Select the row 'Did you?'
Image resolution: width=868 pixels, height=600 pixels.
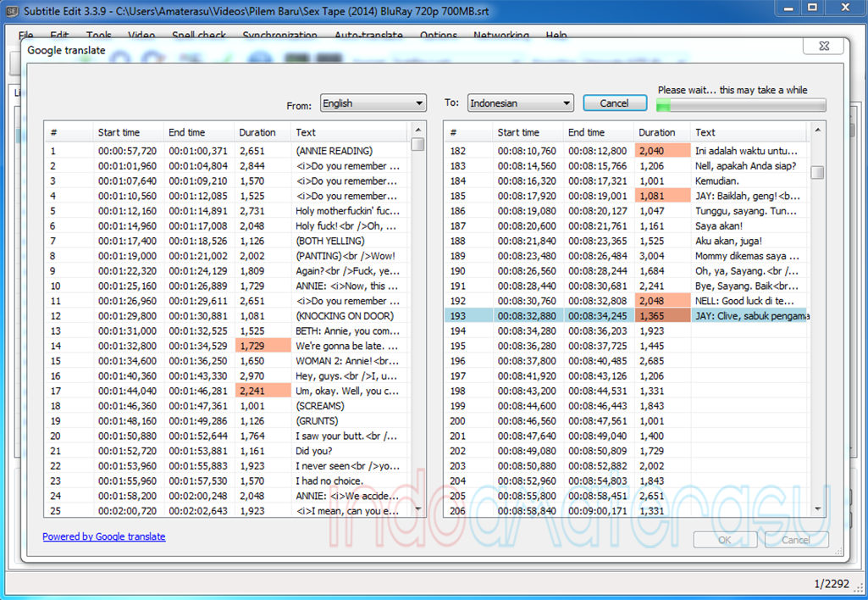pos(228,451)
